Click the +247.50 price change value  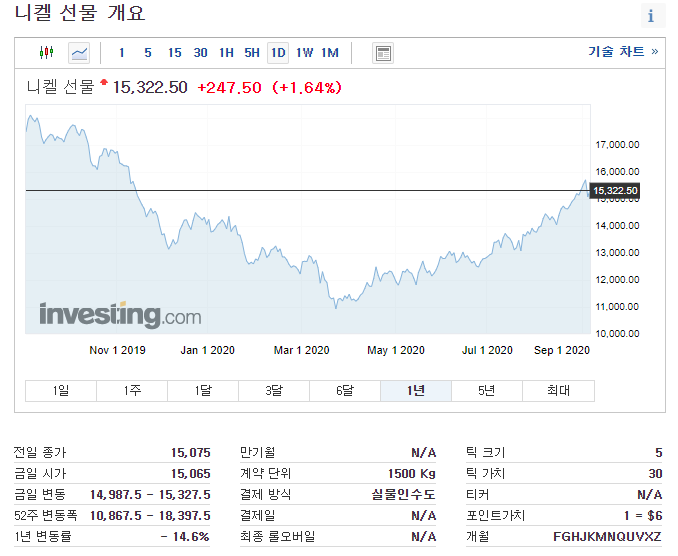[x=230, y=88]
